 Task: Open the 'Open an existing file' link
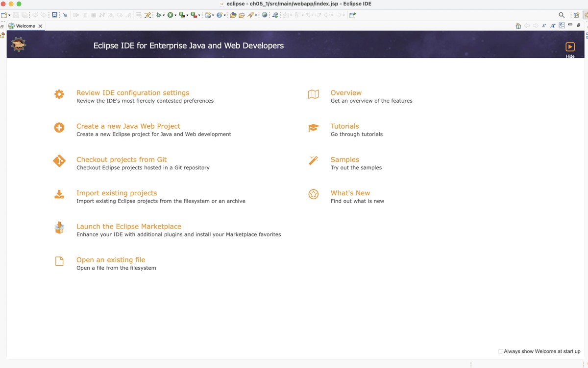pyautogui.click(x=111, y=260)
